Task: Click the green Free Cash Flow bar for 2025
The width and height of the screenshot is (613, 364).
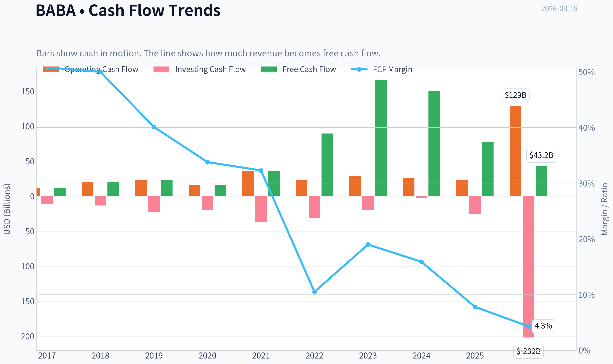Action: 488,169
